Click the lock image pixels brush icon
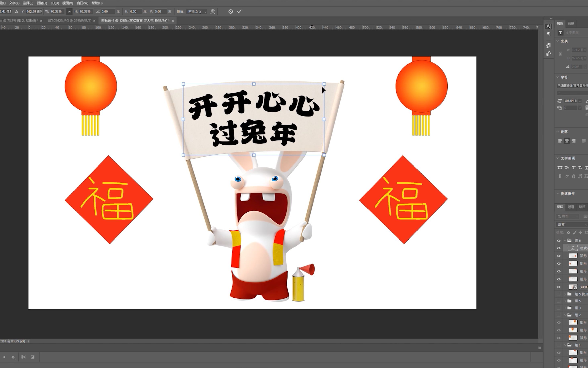This screenshot has height=368, width=588. point(574,232)
